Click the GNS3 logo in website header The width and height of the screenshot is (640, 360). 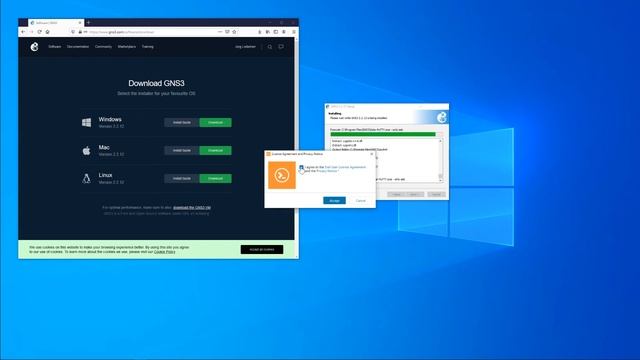[x=34, y=47]
